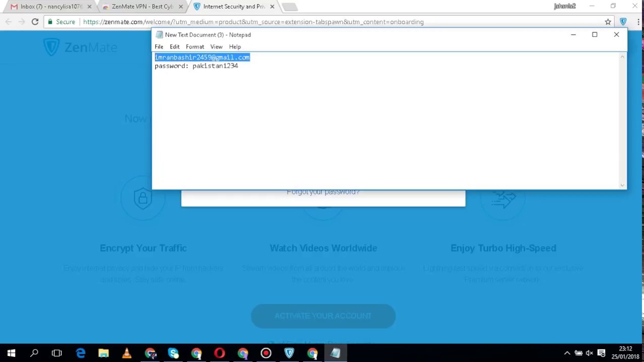Screen dimensions: 644x362
Task: Open a new Chrome tab
Action: [289, 7]
